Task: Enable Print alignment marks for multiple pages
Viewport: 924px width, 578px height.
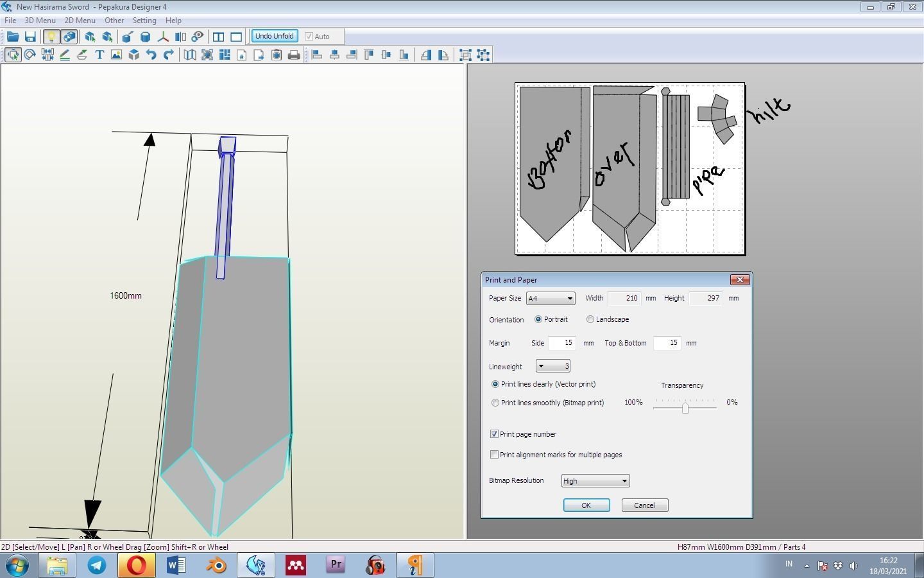Action: pos(494,455)
